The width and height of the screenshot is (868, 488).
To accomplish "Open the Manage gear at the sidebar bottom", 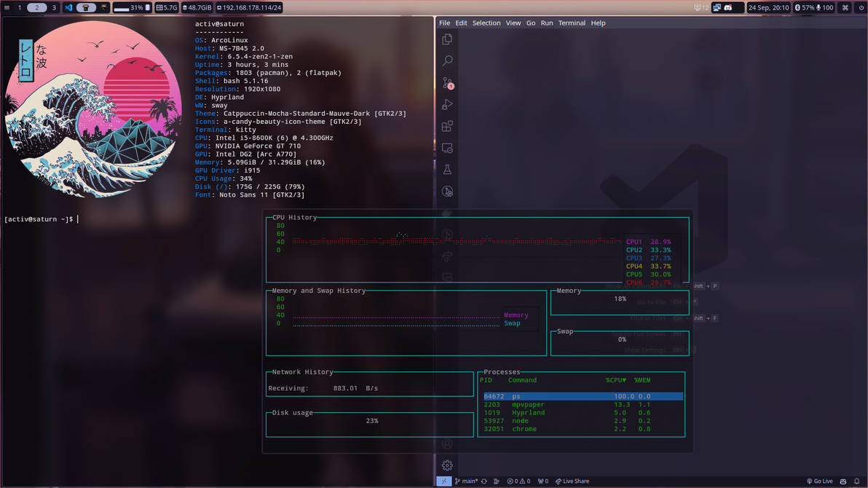I will (x=446, y=465).
